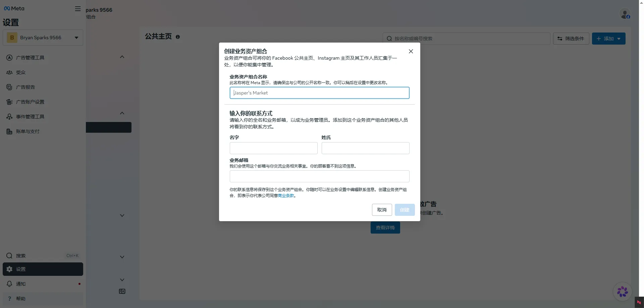The width and height of the screenshot is (644, 308).
Task: Collapse the sidebar hamburger menu
Action: (x=78, y=9)
